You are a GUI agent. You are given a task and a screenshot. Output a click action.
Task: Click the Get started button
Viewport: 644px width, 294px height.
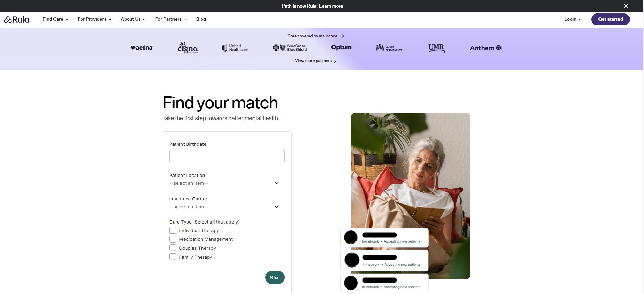[610, 19]
